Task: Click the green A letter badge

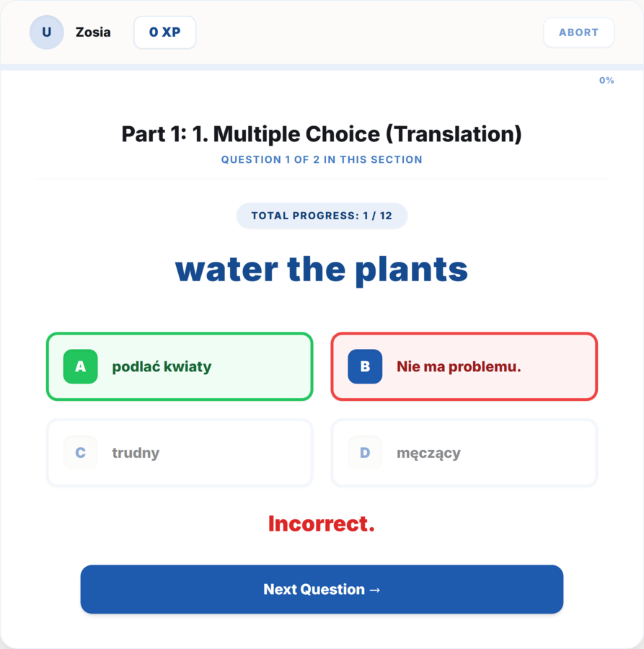Action: point(80,366)
